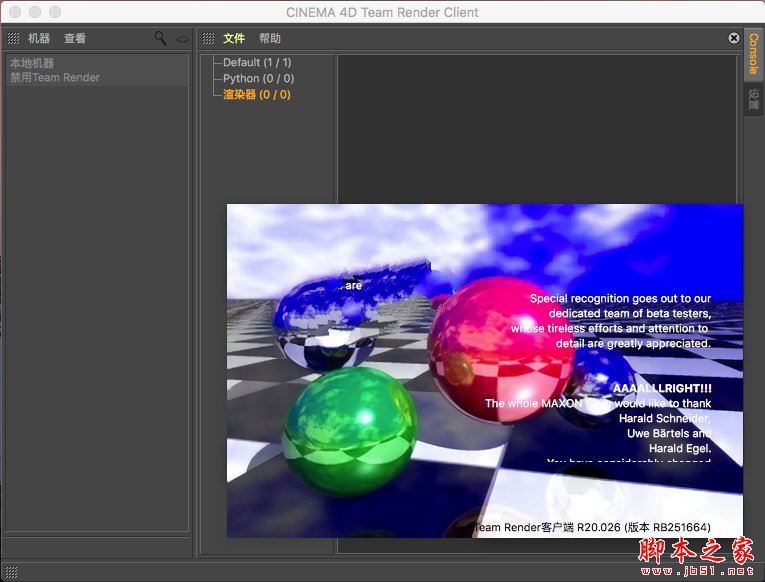This screenshot has width=765, height=582.
Task: Switch to the 设置 side tab
Action: pos(753,99)
